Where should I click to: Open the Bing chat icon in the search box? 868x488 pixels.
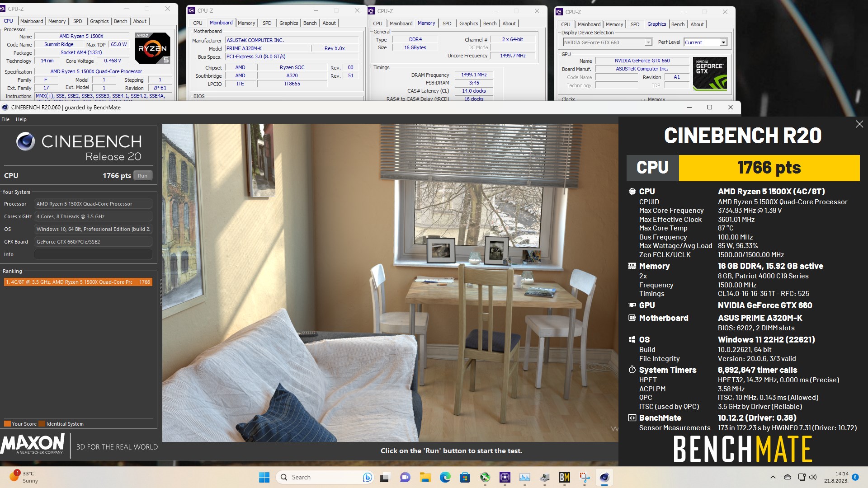367,477
